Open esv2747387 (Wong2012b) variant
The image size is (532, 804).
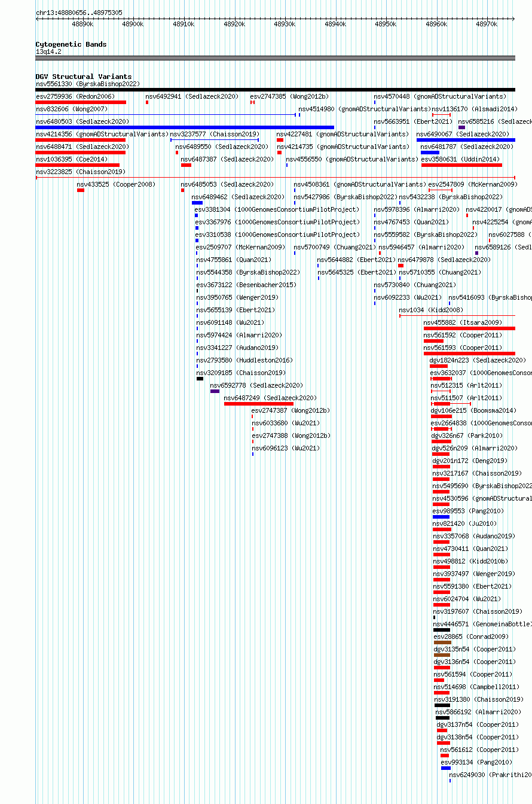click(x=291, y=410)
